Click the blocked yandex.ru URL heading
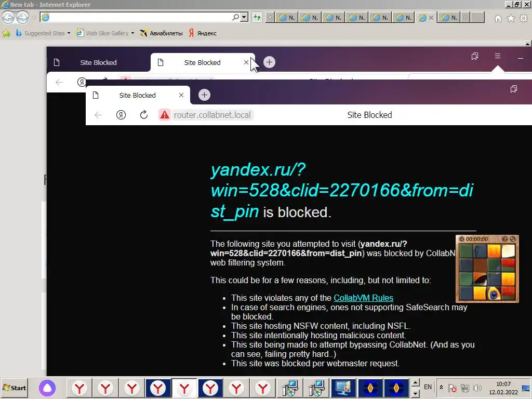Image resolution: width=532 pixels, height=399 pixels. click(x=342, y=190)
